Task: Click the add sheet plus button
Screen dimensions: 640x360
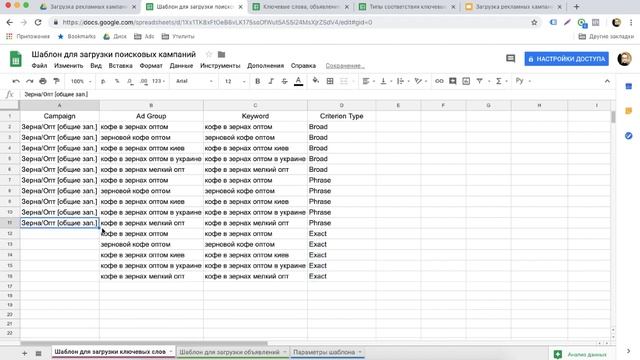Action: point(24,353)
